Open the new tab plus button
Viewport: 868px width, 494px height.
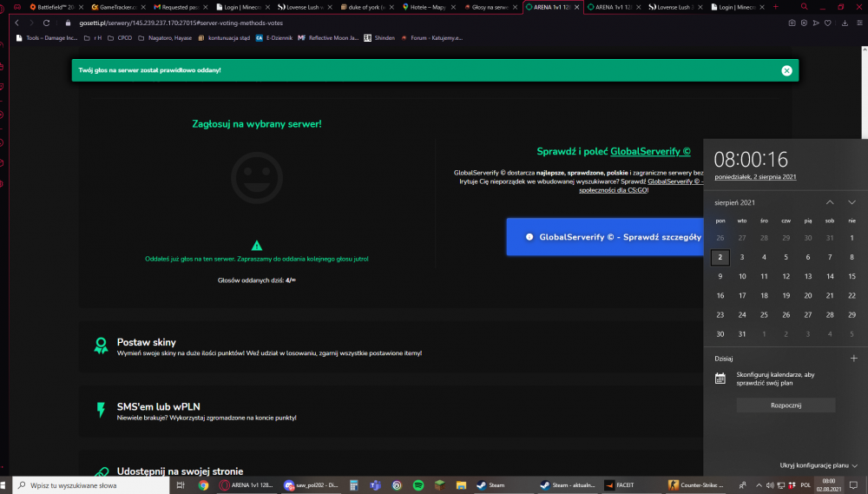coord(775,7)
